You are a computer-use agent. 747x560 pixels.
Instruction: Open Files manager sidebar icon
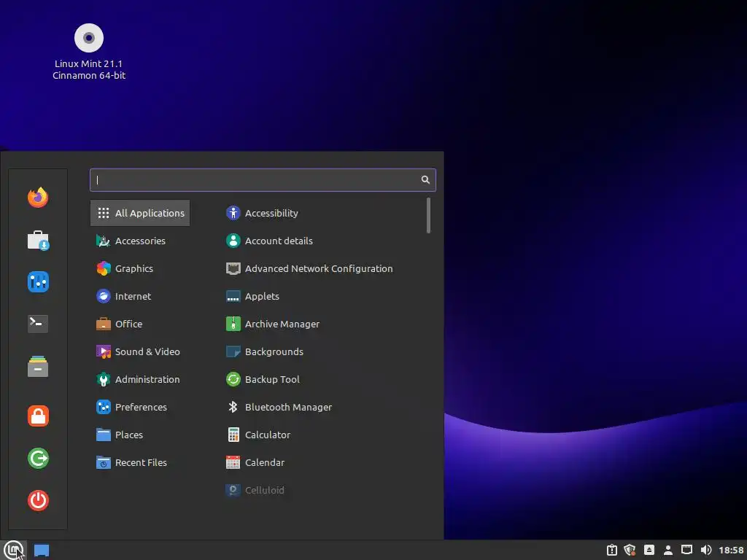point(38,366)
